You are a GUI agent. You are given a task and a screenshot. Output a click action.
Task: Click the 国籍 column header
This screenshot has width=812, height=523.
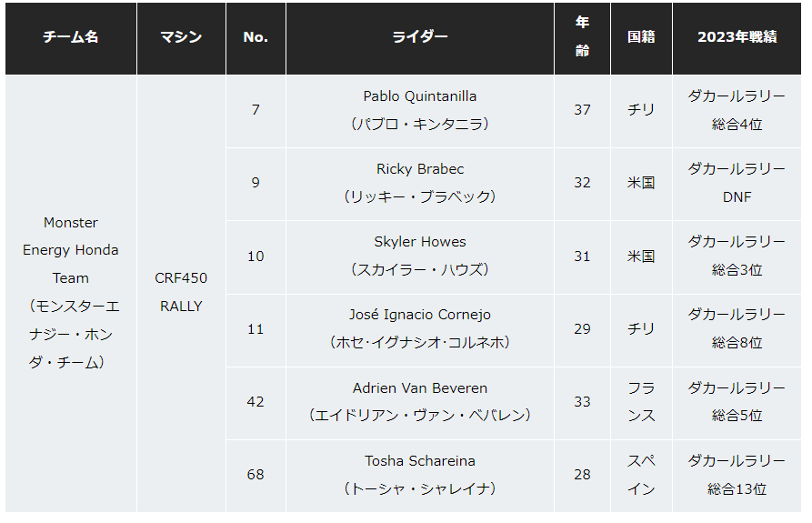click(641, 37)
